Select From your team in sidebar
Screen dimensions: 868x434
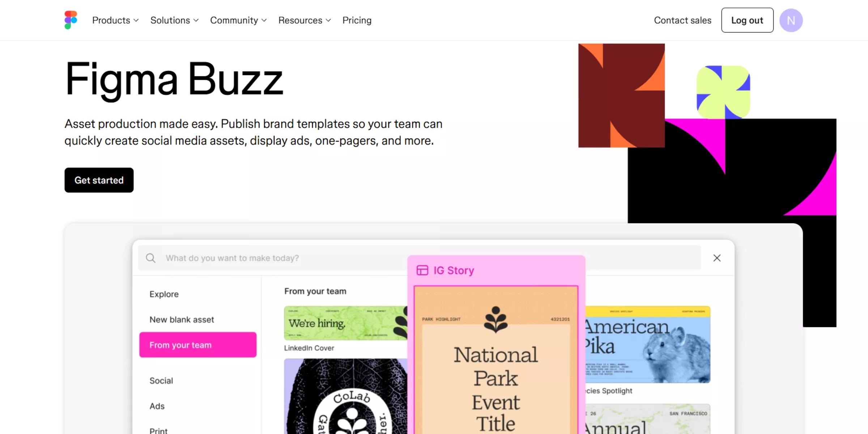tap(198, 345)
